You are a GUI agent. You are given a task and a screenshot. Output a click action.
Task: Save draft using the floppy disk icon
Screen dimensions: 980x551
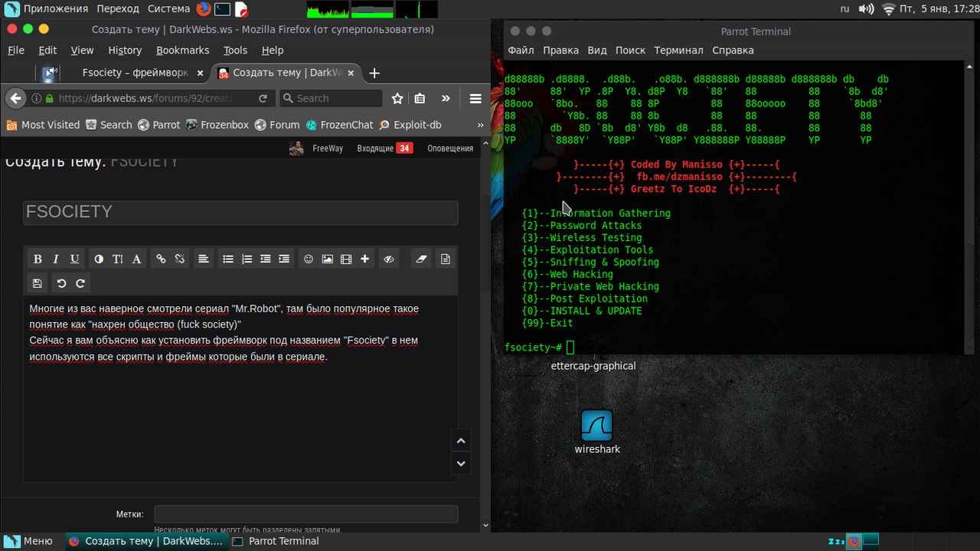(38, 283)
